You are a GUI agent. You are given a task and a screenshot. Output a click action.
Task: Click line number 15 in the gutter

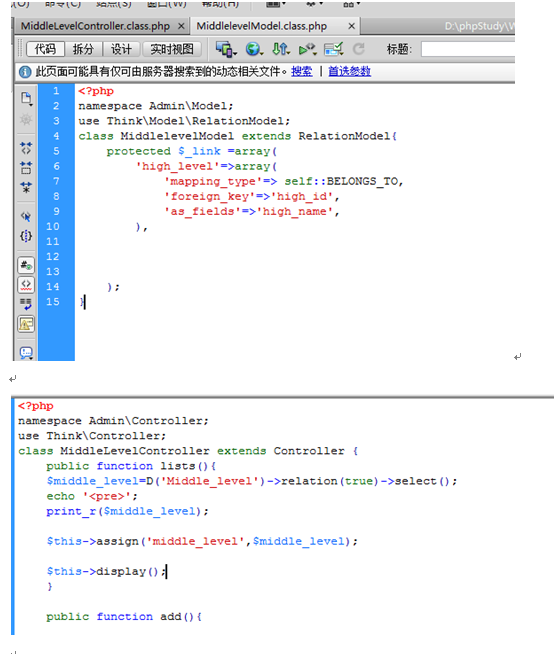(x=53, y=302)
